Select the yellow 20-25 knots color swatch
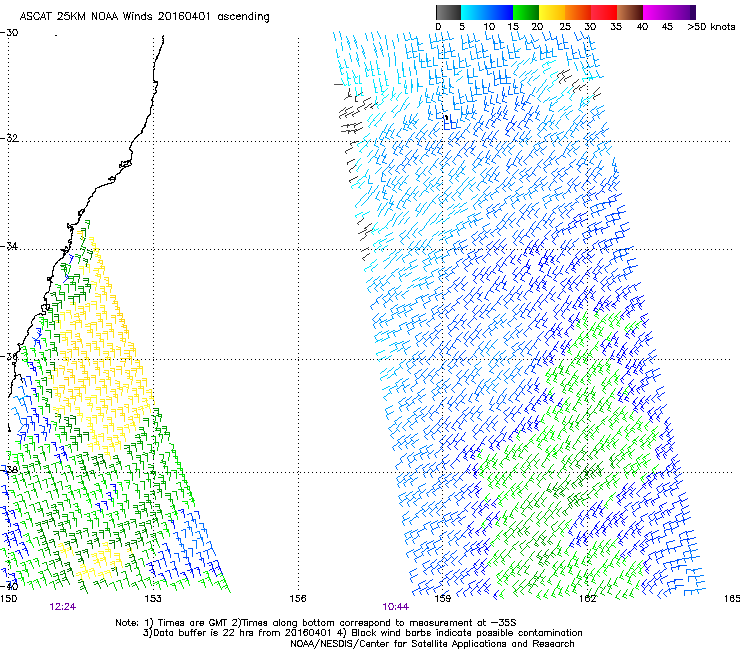The width and height of the screenshot is (740, 650). coord(552,12)
